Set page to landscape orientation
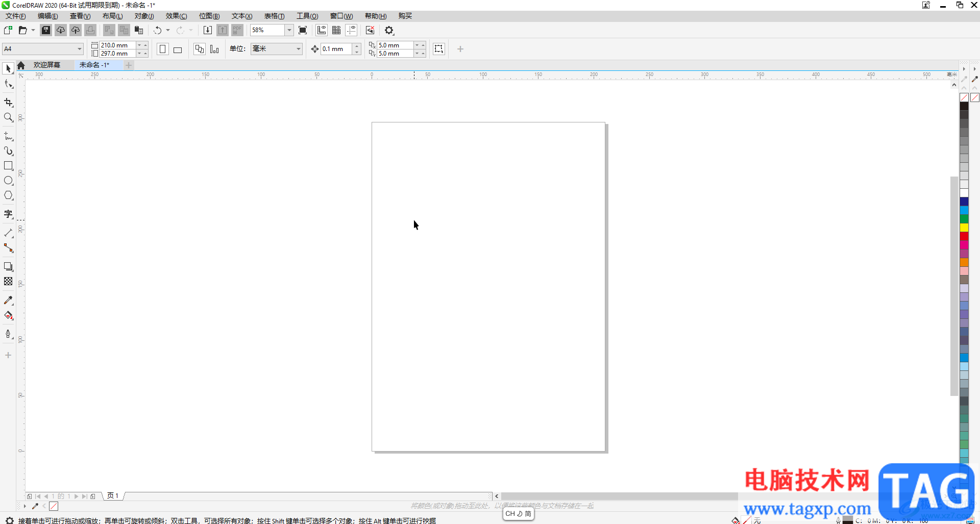Viewport: 980px width, 524px height. click(x=178, y=49)
